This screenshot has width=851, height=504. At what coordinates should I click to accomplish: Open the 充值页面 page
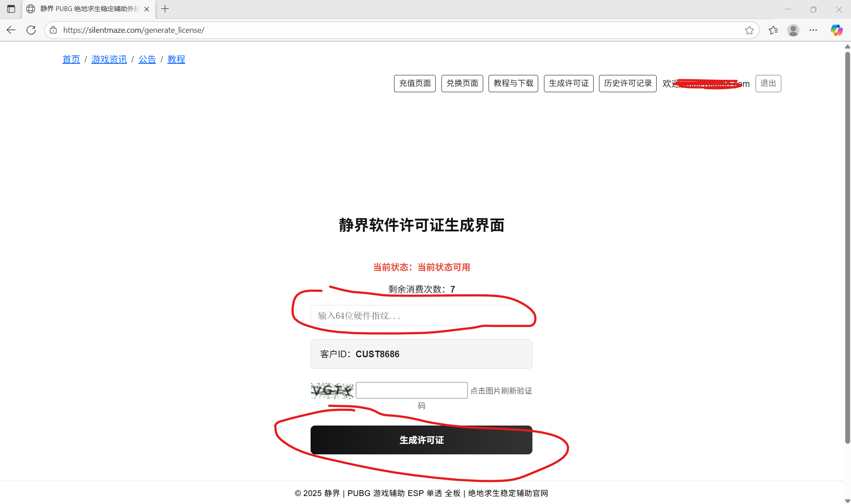[414, 83]
